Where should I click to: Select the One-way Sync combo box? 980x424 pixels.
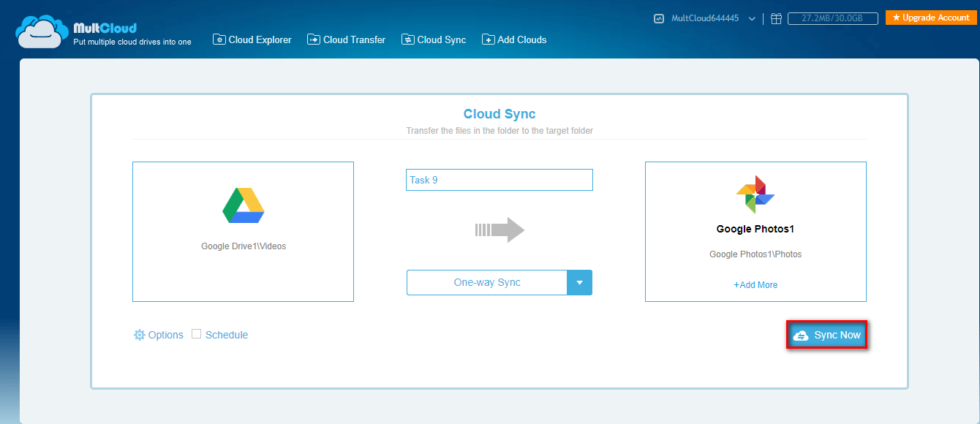[x=500, y=283]
